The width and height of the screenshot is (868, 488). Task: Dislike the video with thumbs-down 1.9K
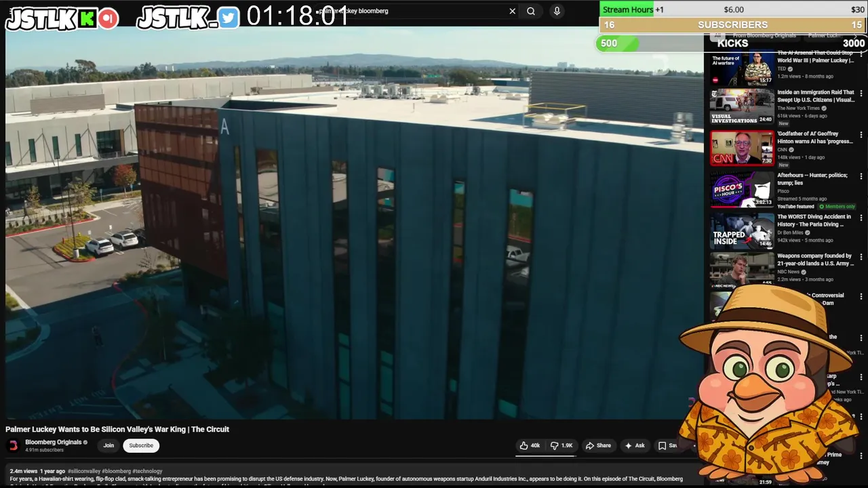(561, 445)
